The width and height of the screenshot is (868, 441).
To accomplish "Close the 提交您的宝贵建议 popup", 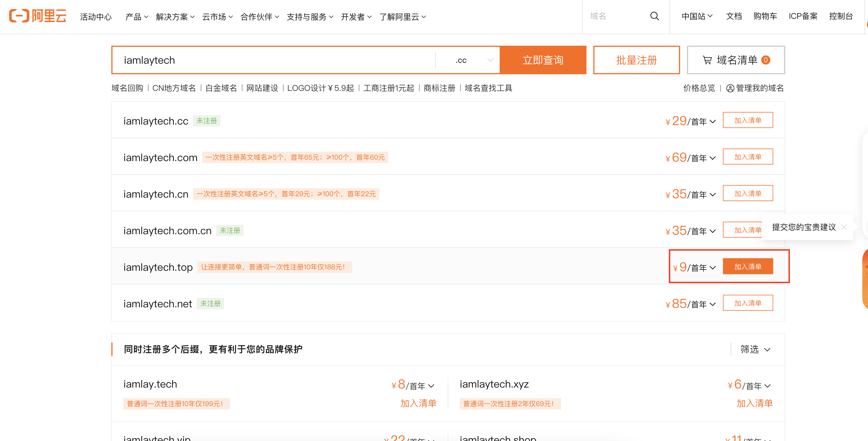I will point(844,227).
